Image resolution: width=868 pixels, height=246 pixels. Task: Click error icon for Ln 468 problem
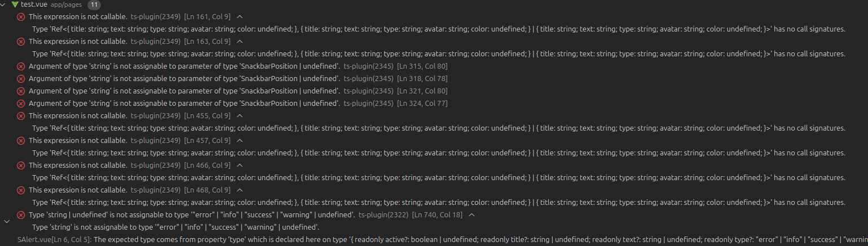tap(21, 190)
